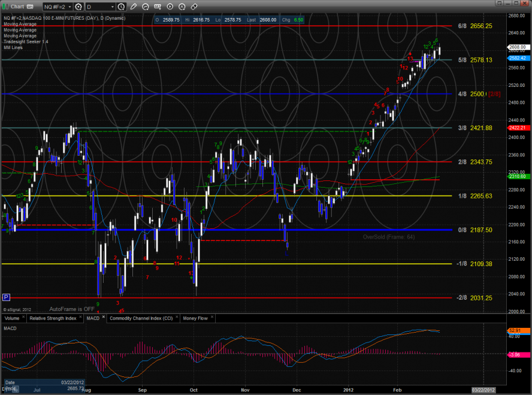Open the symbol settings gear icon
Viewport: 532px width, 395px height.
[x=78, y=7]
